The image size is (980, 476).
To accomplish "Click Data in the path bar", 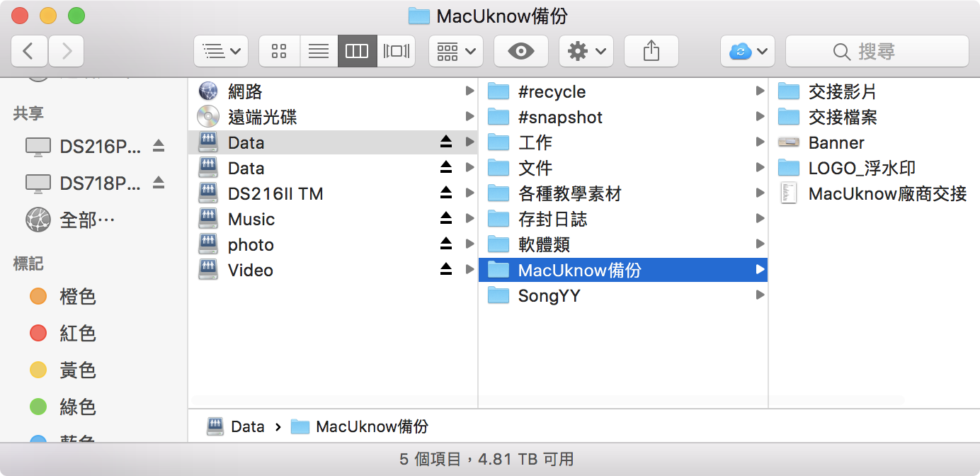I will click(246, 426).
